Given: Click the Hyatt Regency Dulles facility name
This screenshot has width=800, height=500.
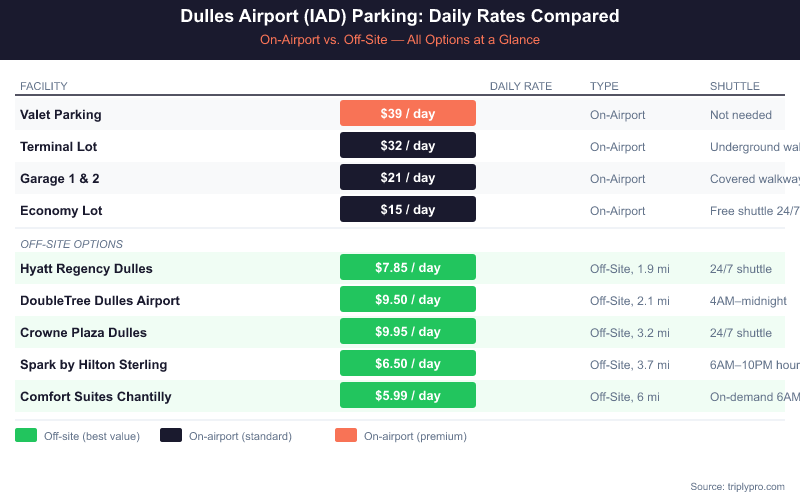Looking at the screenshot, I should tap(86, 269).
